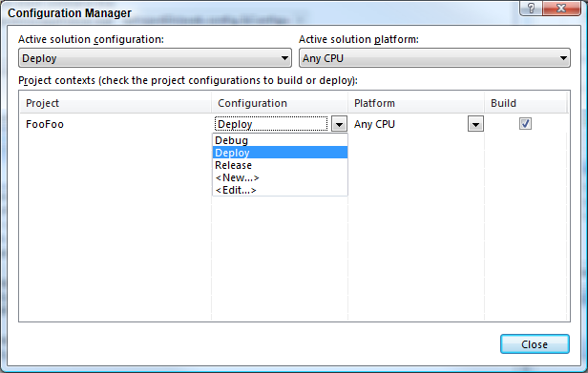Click the Close button
This screenshot has height=373, width=588.
point(535,344)
